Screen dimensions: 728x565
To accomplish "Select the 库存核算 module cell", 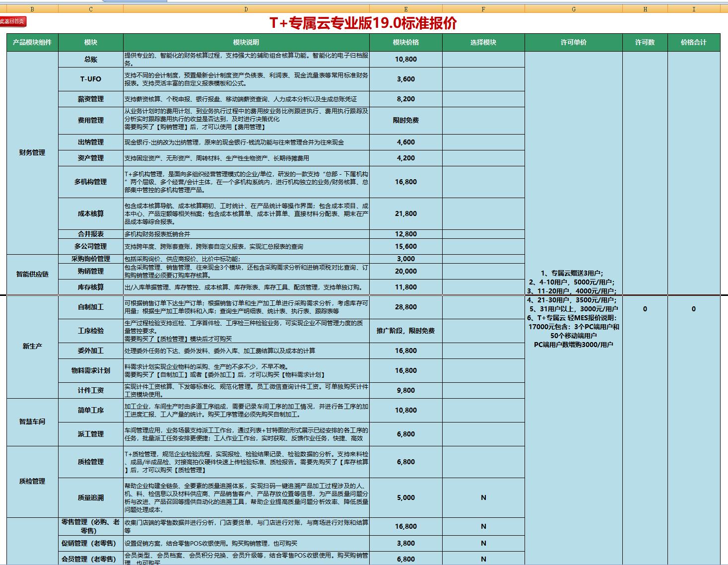I will tap(90, 287).
